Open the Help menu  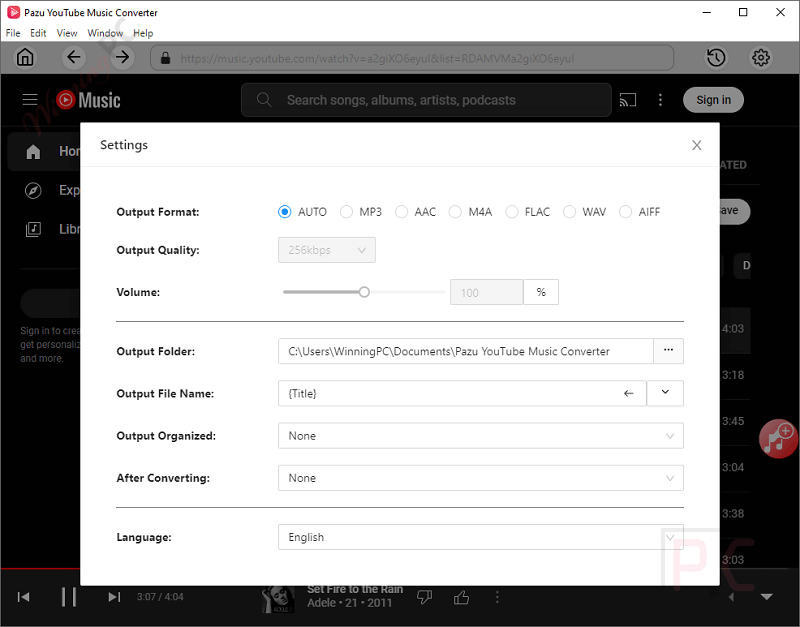pyautogui.click(x=143, y=33)
